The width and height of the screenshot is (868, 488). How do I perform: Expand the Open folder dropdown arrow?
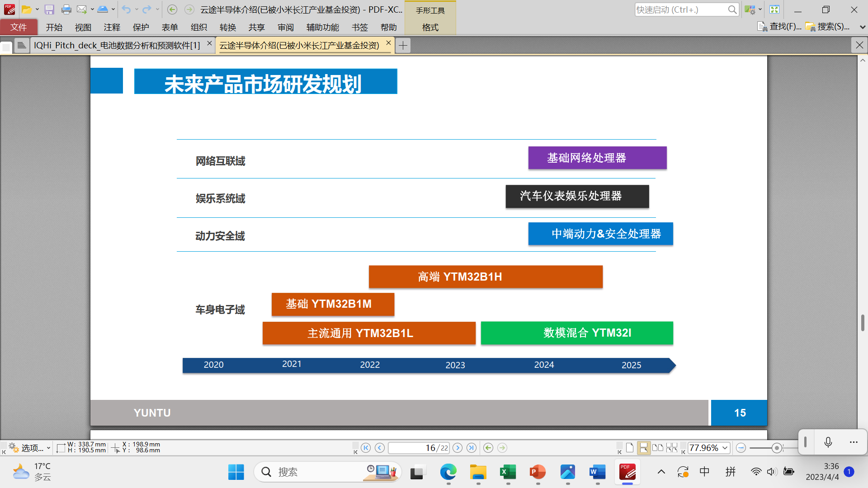click(37, 9)
